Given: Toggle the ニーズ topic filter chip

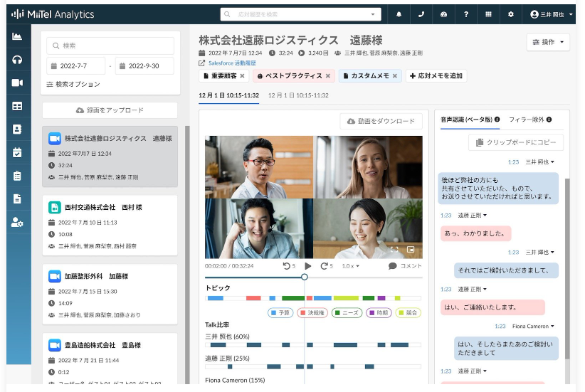Looking at the screenshot, I should tap(347, 312).
